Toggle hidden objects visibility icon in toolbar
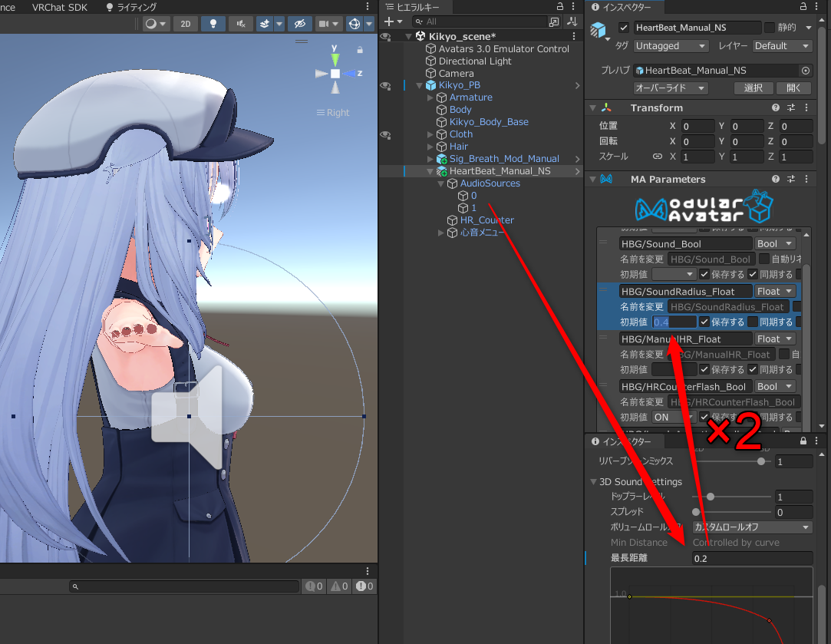 click(300, 24)
